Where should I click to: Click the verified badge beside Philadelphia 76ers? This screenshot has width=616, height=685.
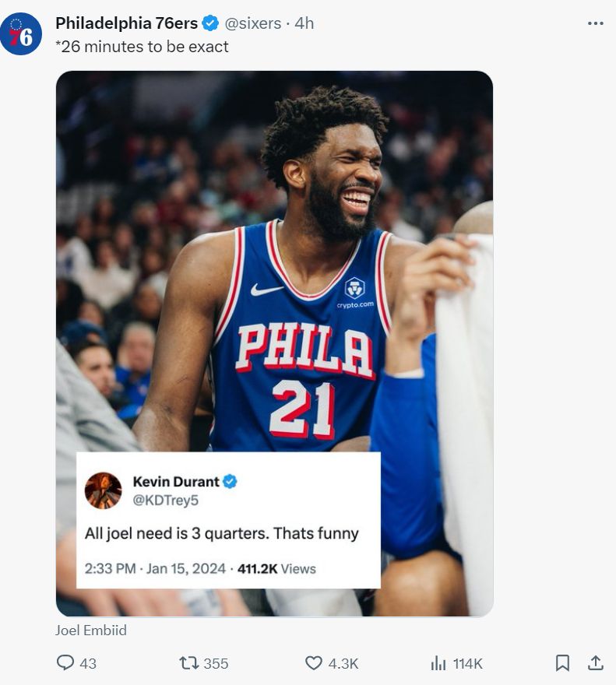[210, 23]
